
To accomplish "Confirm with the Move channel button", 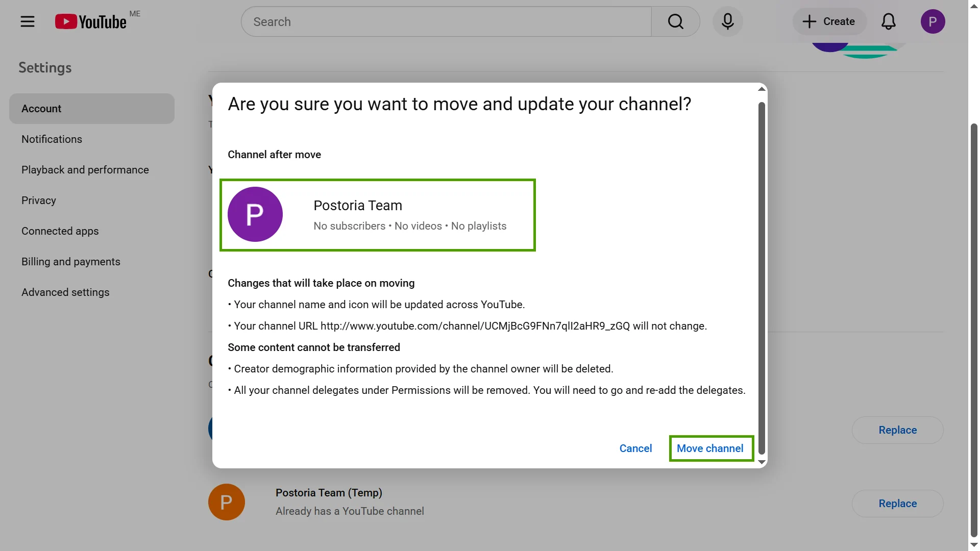I will 710,448.
